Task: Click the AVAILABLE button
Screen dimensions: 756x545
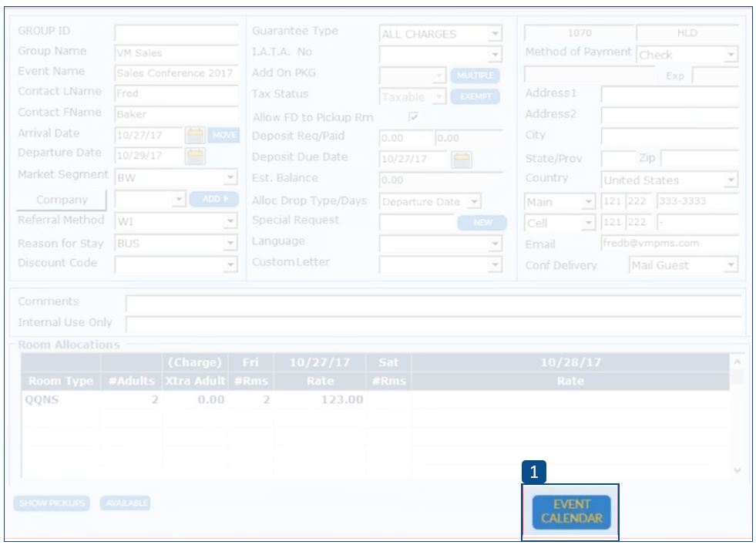Action: pyautogui.click(x=125, y=503)
